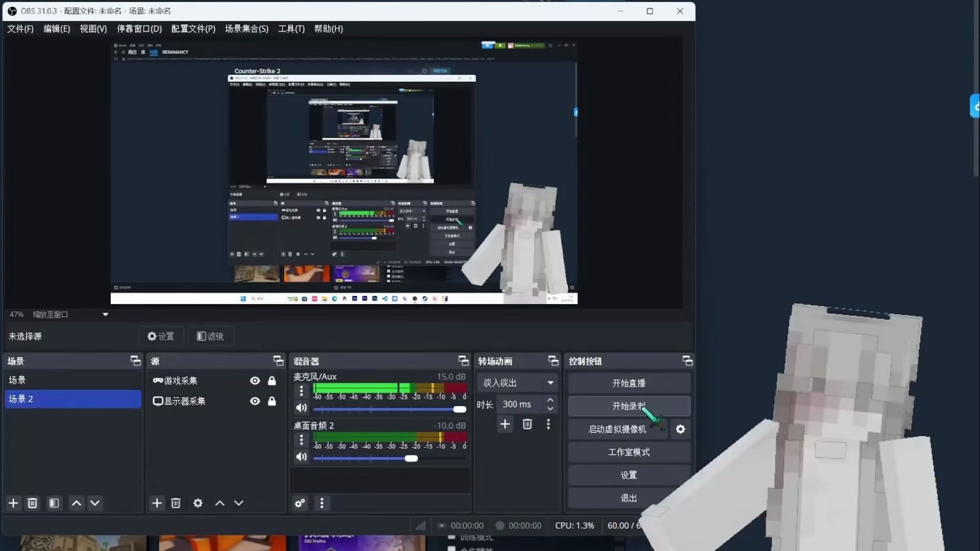Viewport: 980px width, 551px height.
Task: Click the OBS preview canvas
Action: [344, 173]
